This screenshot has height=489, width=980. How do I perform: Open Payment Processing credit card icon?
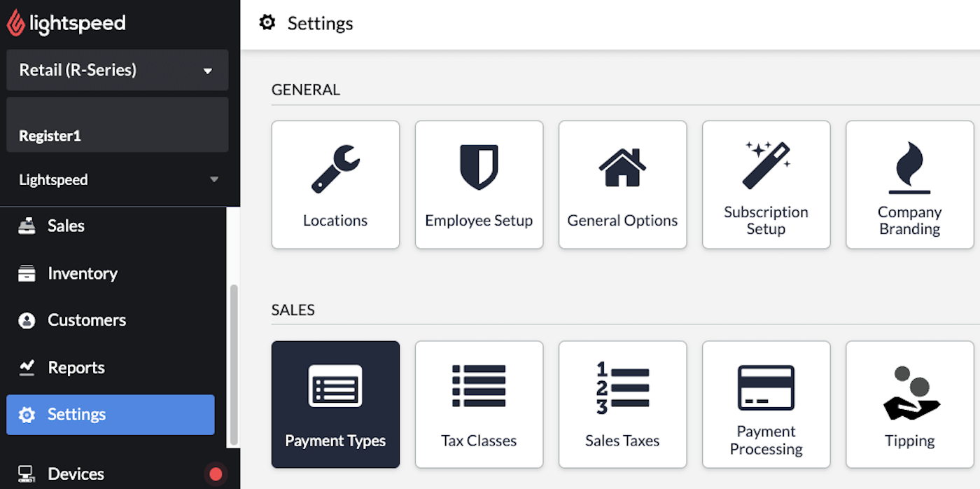766,387
